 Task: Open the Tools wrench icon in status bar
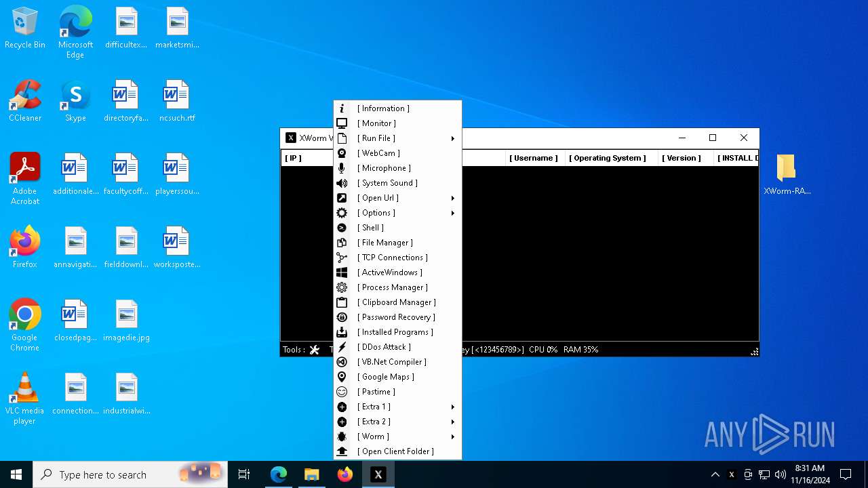(315, 350)
